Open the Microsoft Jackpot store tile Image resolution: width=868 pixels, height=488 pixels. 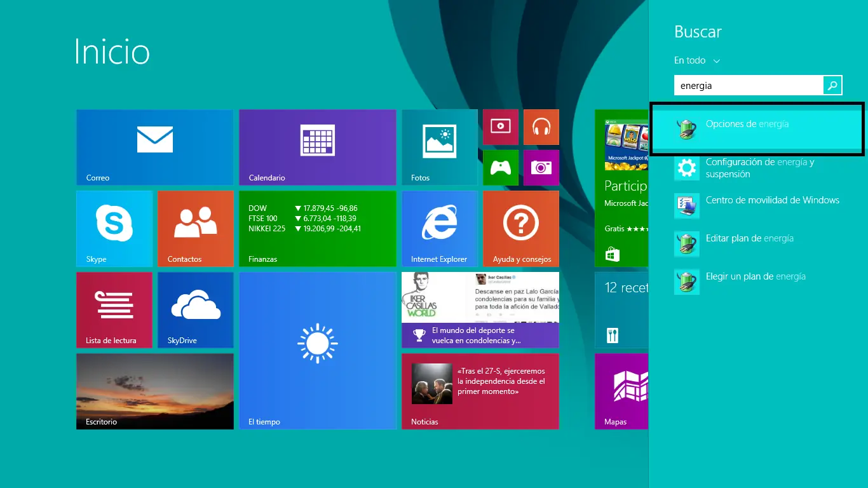pos(621,188)
